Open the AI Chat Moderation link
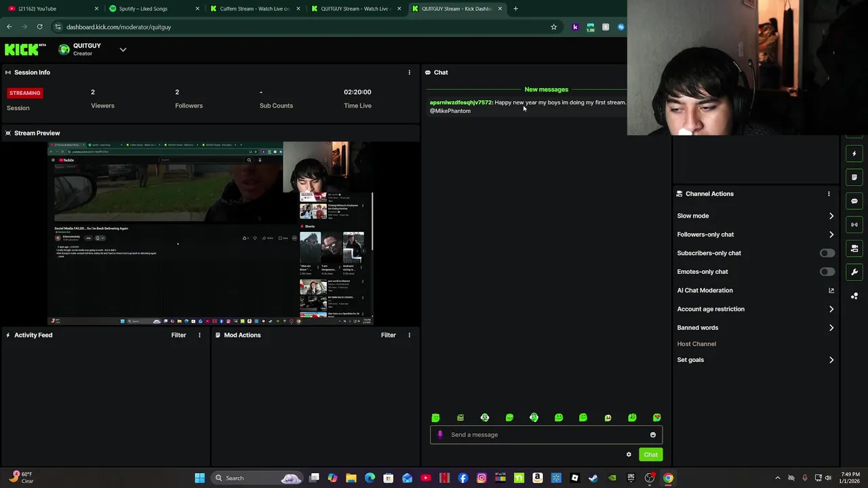The height and width of the screenshot is (488, 868). pos(705,290)
